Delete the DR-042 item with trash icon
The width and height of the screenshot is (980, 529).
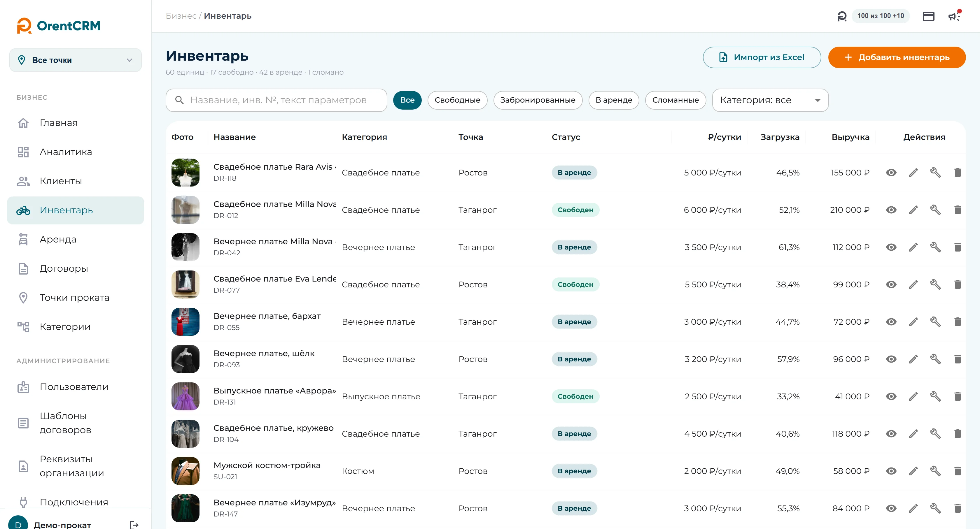pos(958,247)
